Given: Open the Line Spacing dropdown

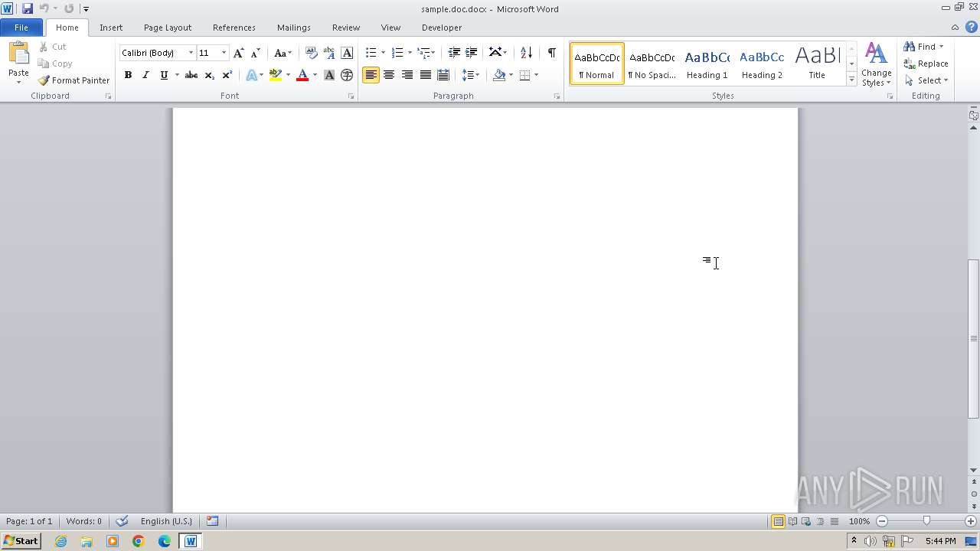Looking at the screenshot, I should 471,75.
